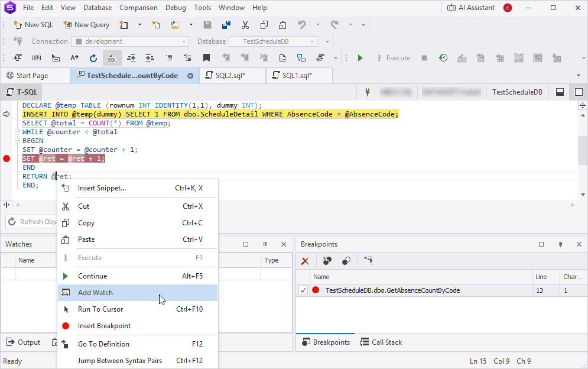Image resolution: width=588 pixels, height=369 pixels.
Task: Open the AI Assistant
Action: 470,8
